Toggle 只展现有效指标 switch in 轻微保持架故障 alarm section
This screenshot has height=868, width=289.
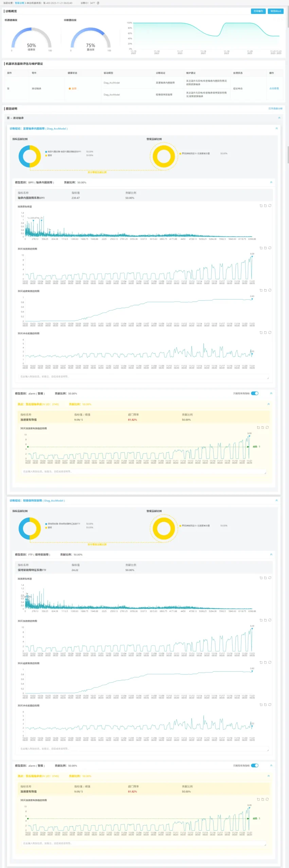(x=255, y=765)
